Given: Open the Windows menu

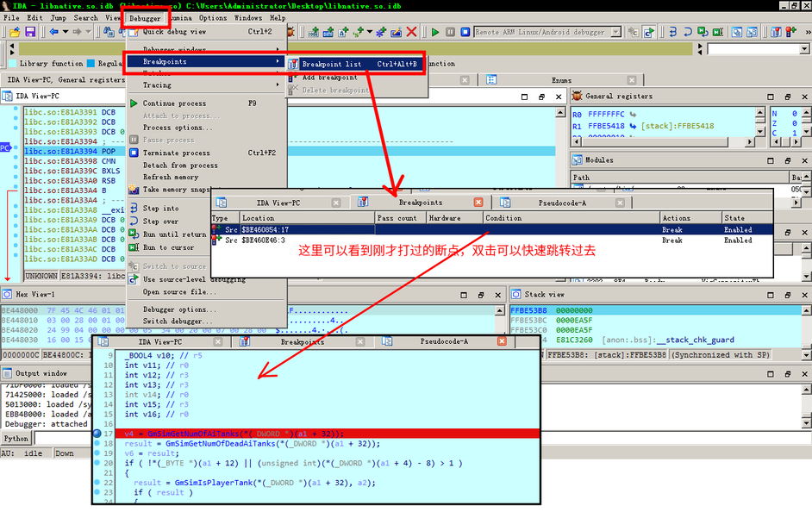Looking at the screenshot, I should click(248, 17).
